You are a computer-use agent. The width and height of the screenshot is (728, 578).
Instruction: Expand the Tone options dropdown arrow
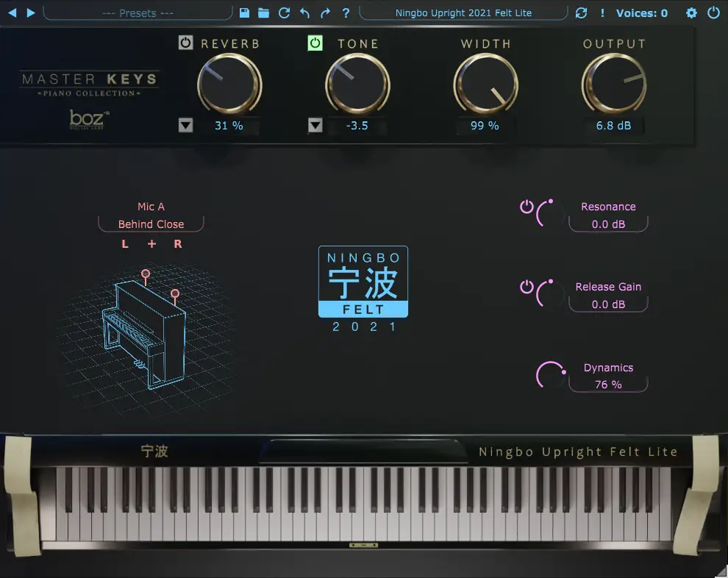(315, 126)
